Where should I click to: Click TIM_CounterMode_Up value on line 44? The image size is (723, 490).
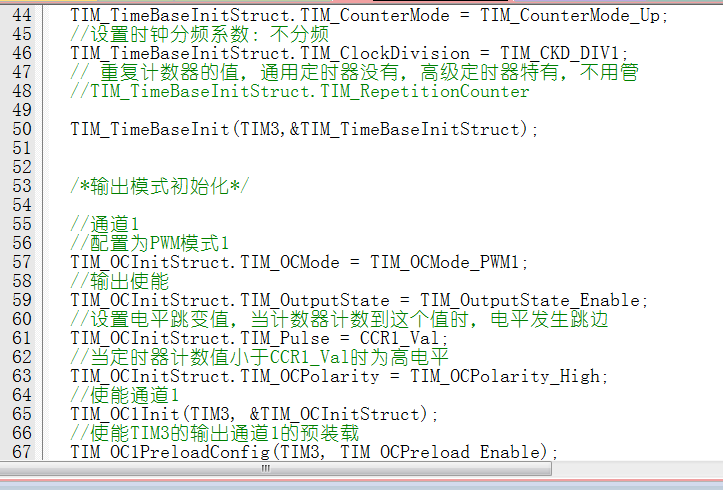574,15
